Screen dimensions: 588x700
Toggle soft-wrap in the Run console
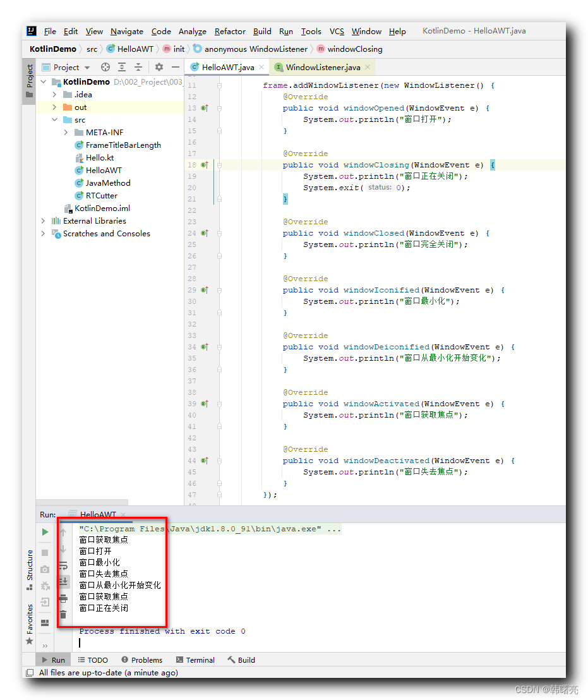63,566
